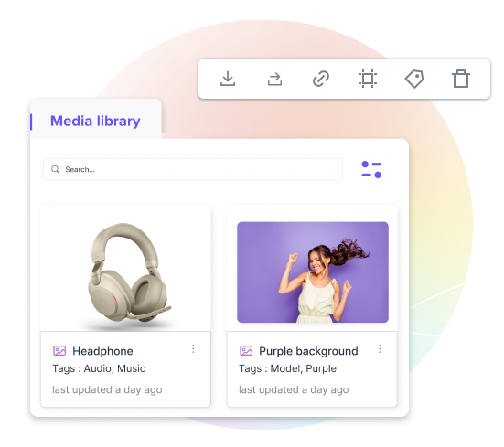Select the crop frame icon
The height and width of the screenshot is (447, 504).
[x=368, y=79]
